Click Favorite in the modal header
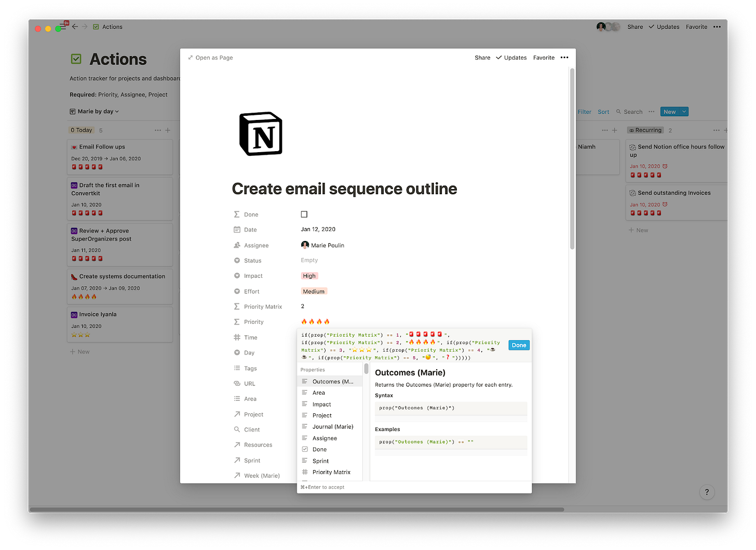The width and height of the screenshot is (756, 550). [x=544, y=58]
